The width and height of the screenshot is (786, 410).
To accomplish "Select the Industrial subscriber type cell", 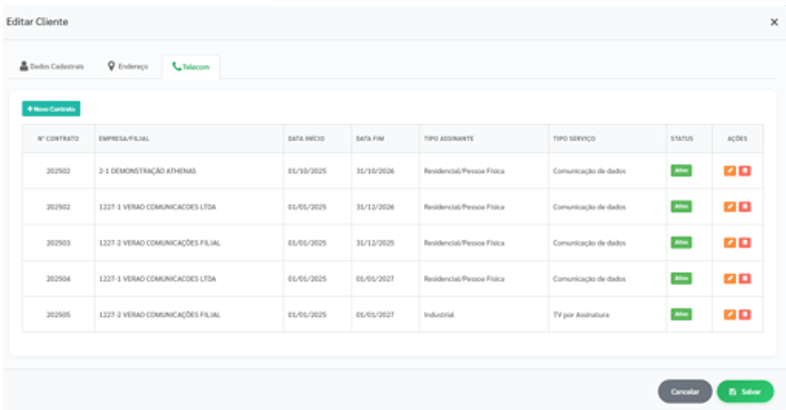I will 439,314.
